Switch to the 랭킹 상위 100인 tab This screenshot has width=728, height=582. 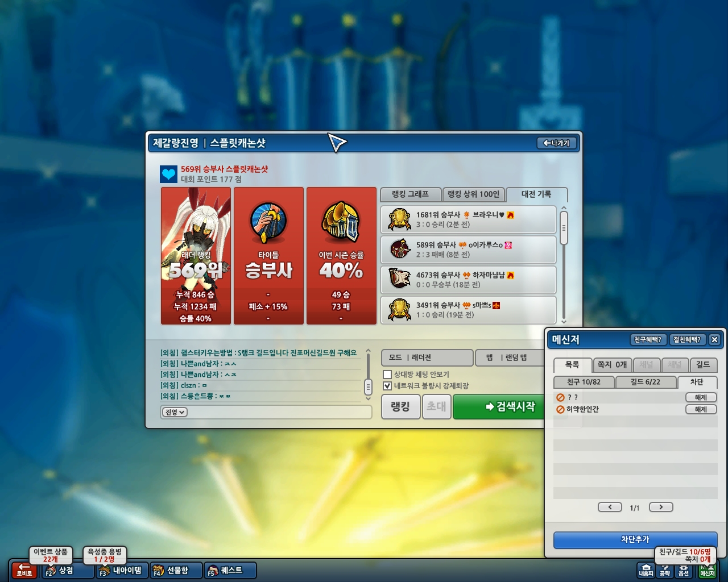pos(473,194)
